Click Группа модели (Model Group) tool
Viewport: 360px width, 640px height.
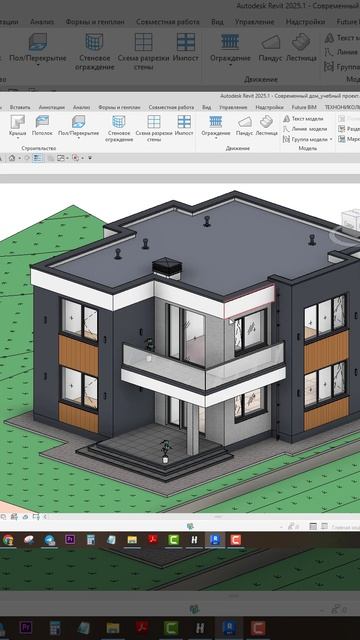305,139
